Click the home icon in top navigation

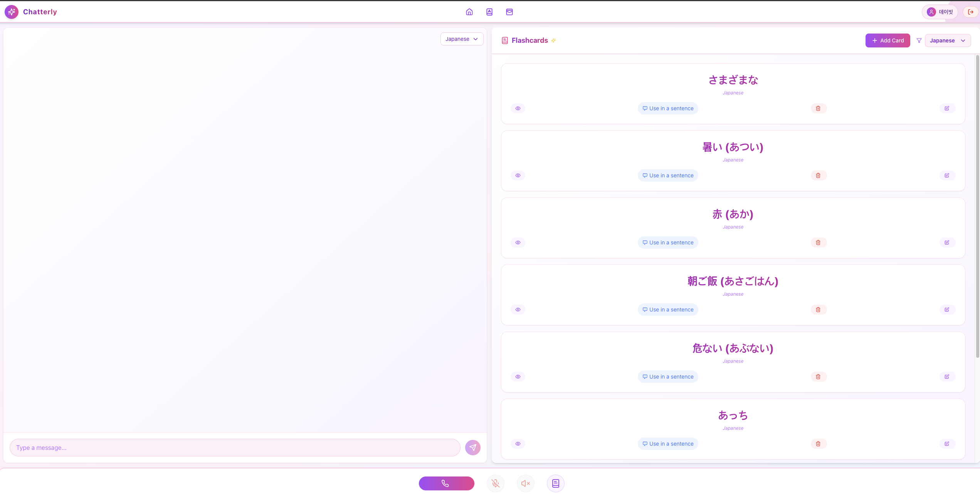(x=469, y=12)
